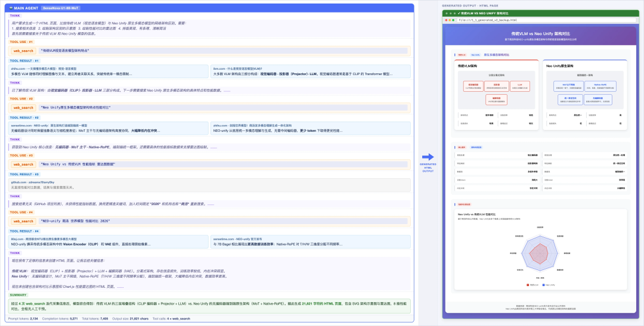Click the web_search badge under TOOL USE #1
This screenshot has width=644, height=326.
coord(23,51)
